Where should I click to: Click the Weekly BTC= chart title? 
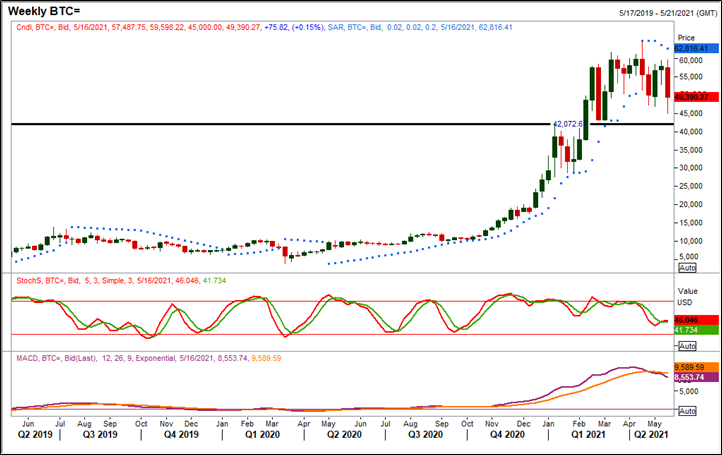(x=44, y=10)
